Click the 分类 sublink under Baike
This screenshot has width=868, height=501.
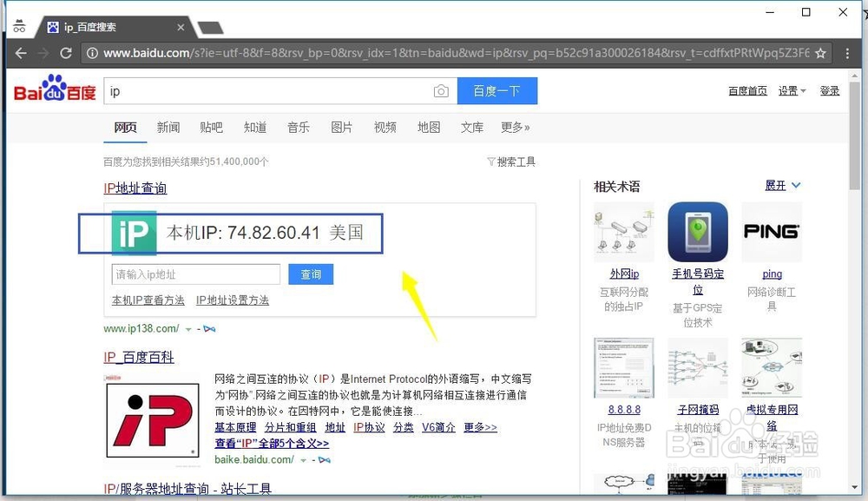[x=404, y=427]
